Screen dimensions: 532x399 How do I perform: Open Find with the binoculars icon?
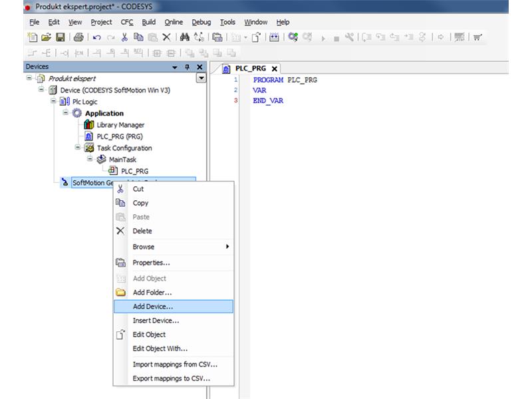point(185,37)
